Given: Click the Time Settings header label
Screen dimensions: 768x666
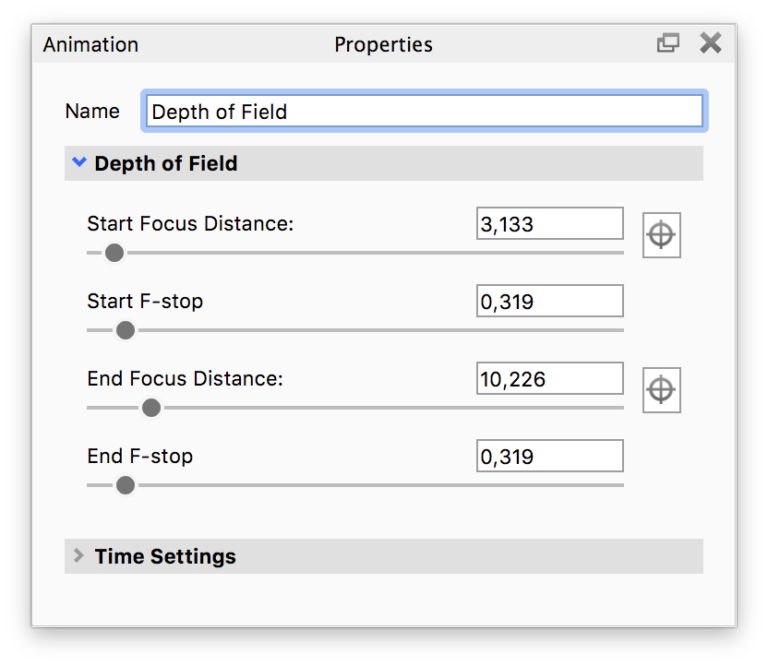Looking at the screenshot, I should [165, 557].
